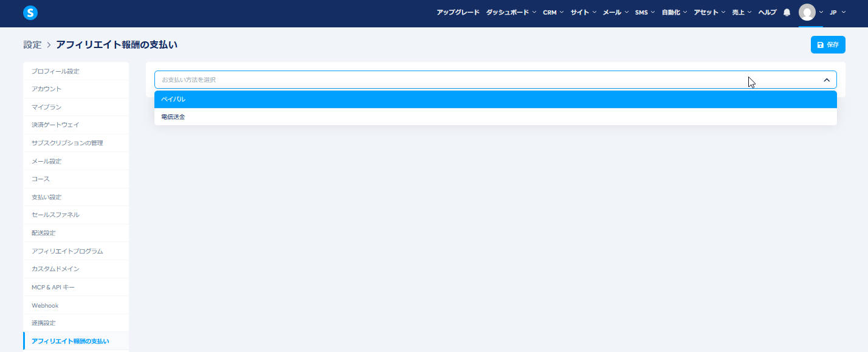Click the Systeme S logo icon
The height and width of the screenshot is (352, 868).
click(30, 12)
